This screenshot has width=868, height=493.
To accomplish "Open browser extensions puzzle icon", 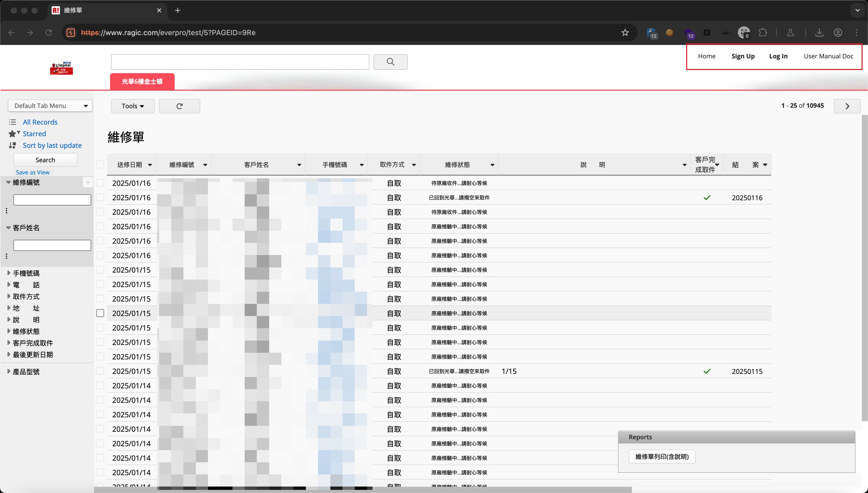I will click(x=763, y=33).
